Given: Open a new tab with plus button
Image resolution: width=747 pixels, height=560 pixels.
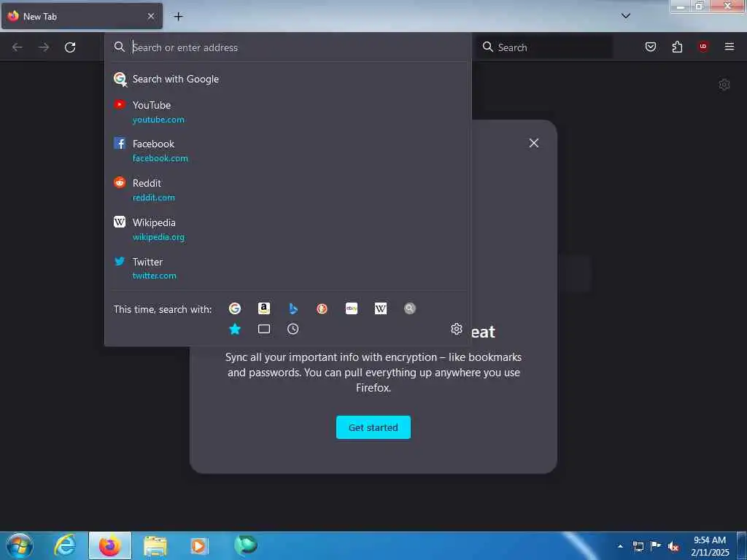Looking at the screenshot, I should pyautogui.click(x=178, y=17).
